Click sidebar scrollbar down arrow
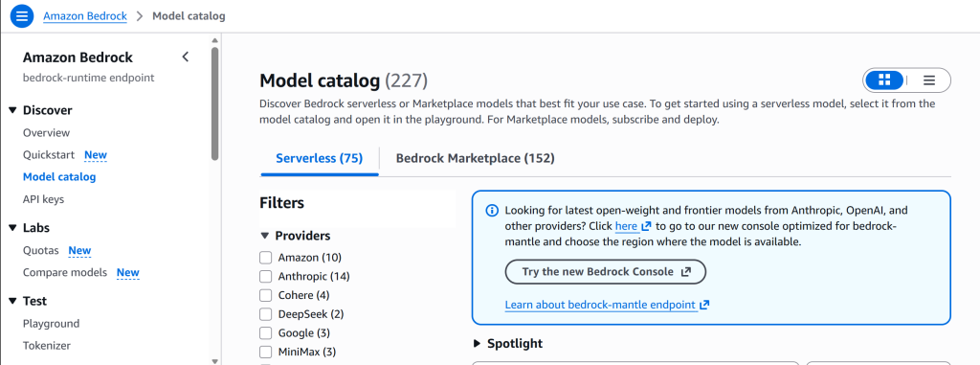The height and width of the screenshot is (365, 980). 215,361
